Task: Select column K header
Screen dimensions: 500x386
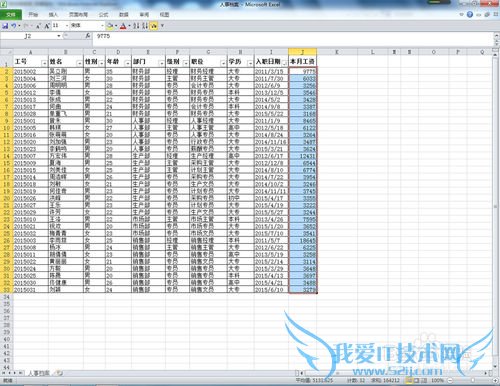Action: click(x=337, y=52)
